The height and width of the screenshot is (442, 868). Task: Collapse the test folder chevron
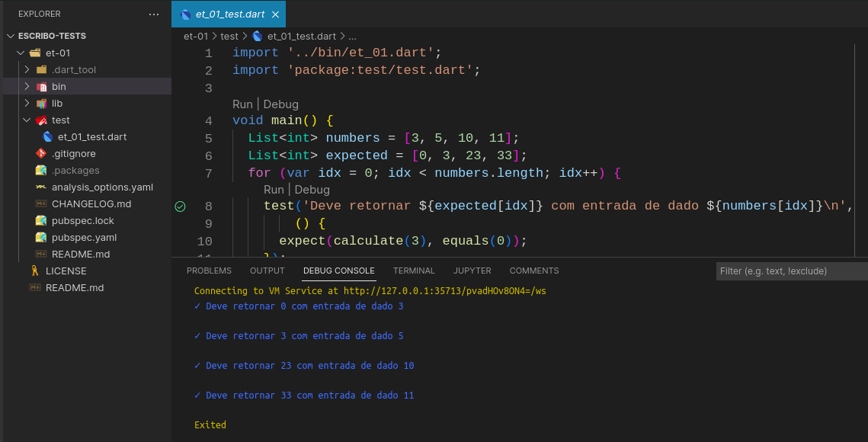[x=27, y=120]
